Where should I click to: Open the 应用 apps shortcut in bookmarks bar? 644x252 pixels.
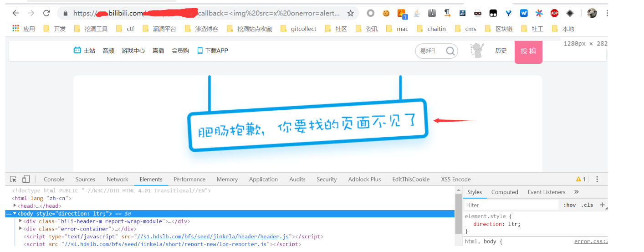coord(24,29)
